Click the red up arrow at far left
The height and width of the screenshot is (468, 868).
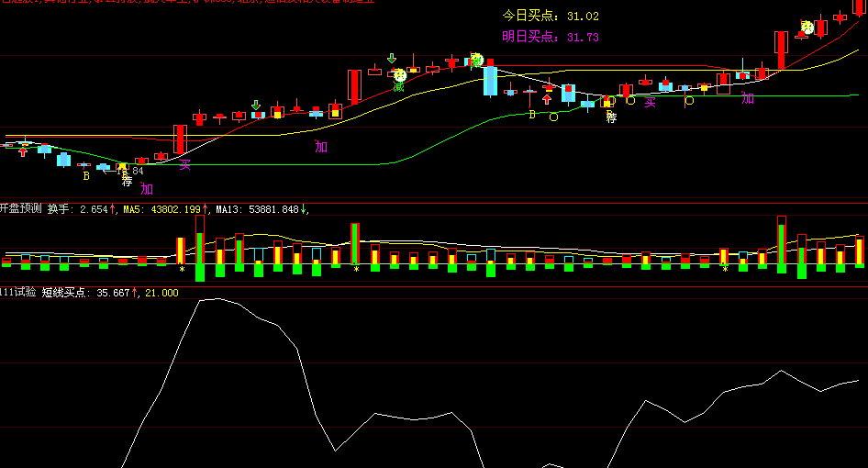coord(23,151)
